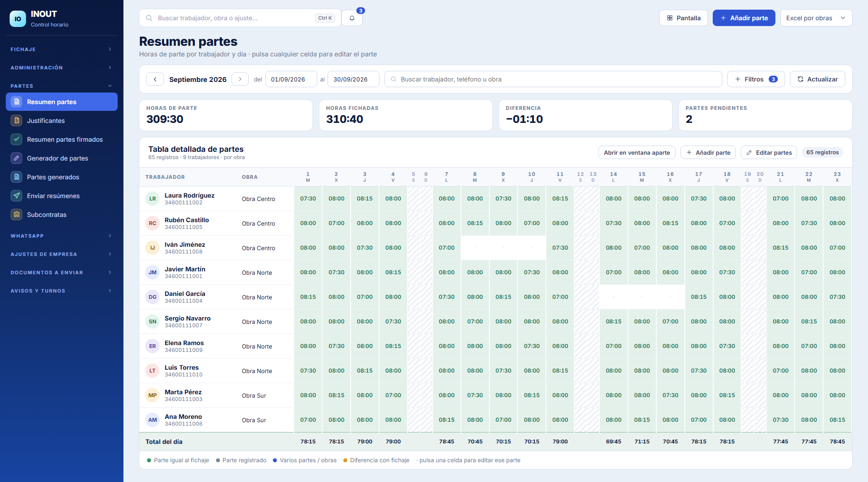
Task: Click the INOUT logo icon
Action: 18,19
